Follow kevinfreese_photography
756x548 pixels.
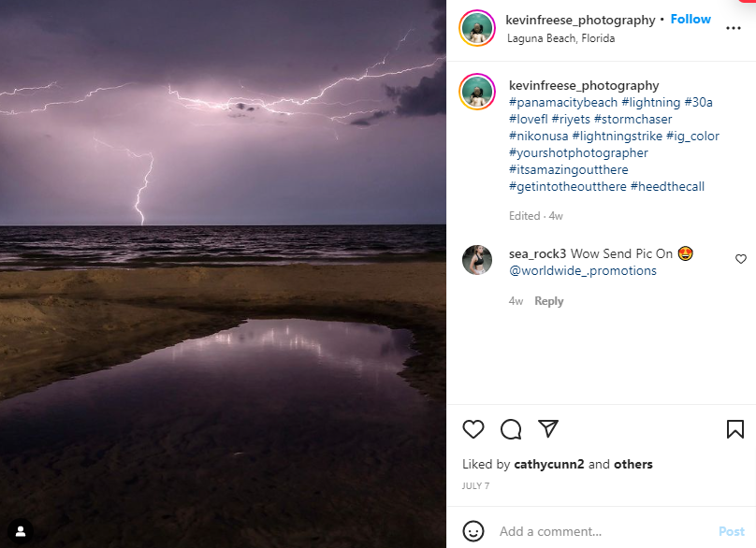691,20
